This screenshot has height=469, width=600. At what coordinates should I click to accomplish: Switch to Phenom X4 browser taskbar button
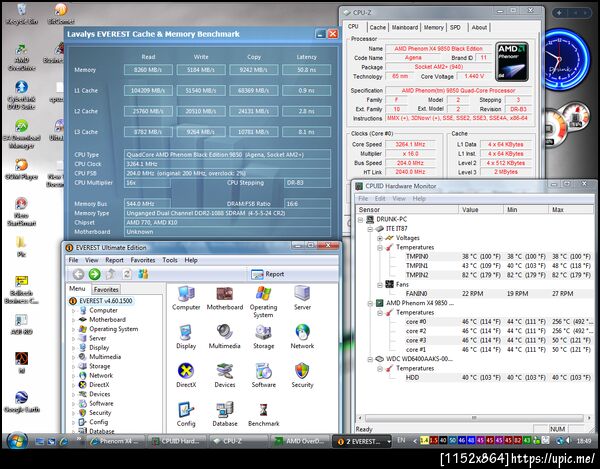coord(116,441)
